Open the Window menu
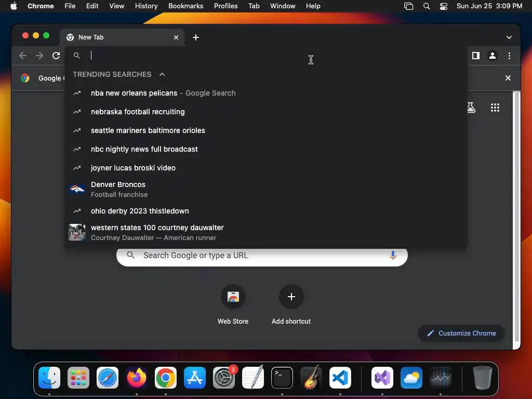The width and height of the screenshot is (532, 399). pyautogui.click(x=283, y=6)
